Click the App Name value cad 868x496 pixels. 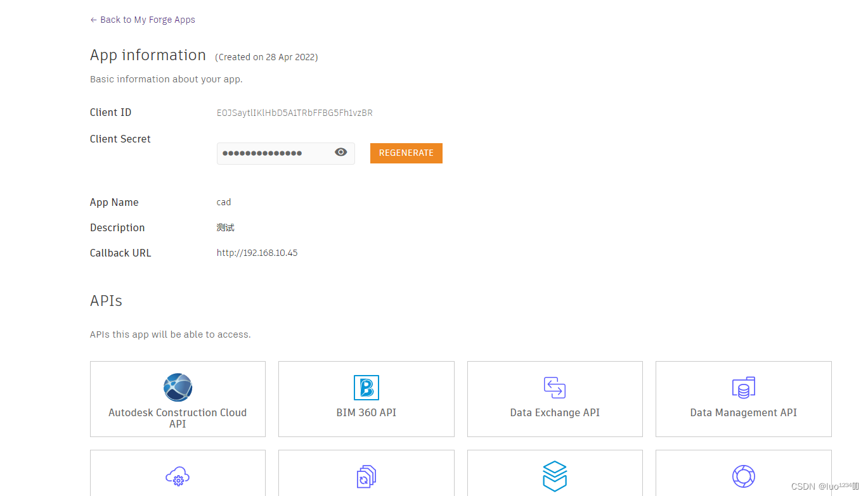(224, 202)
